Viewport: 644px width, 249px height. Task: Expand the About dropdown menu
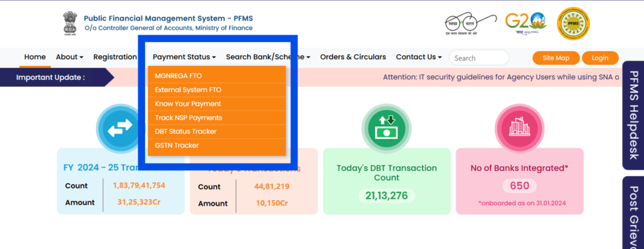pos(69,57)
